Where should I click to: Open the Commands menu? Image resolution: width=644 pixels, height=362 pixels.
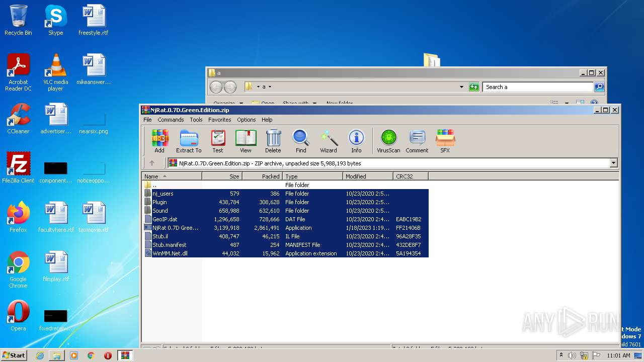(x=171, y=120)
